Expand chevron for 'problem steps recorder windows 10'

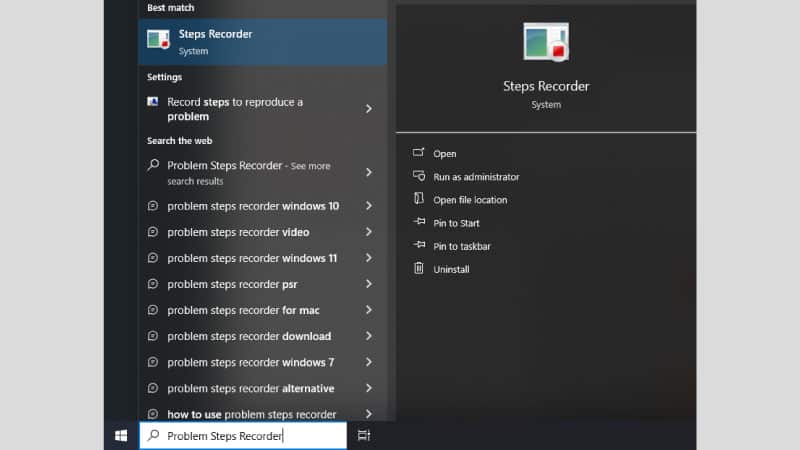(368, 206)
